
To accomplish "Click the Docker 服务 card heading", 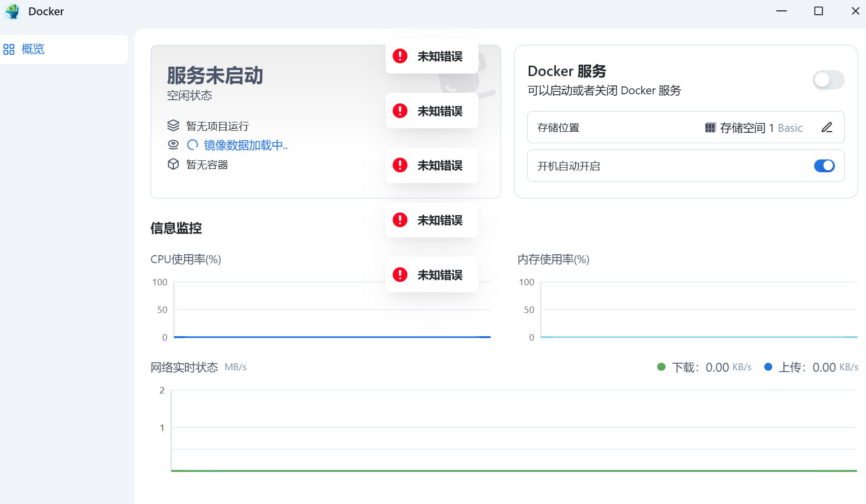I will tap(567, 71).
